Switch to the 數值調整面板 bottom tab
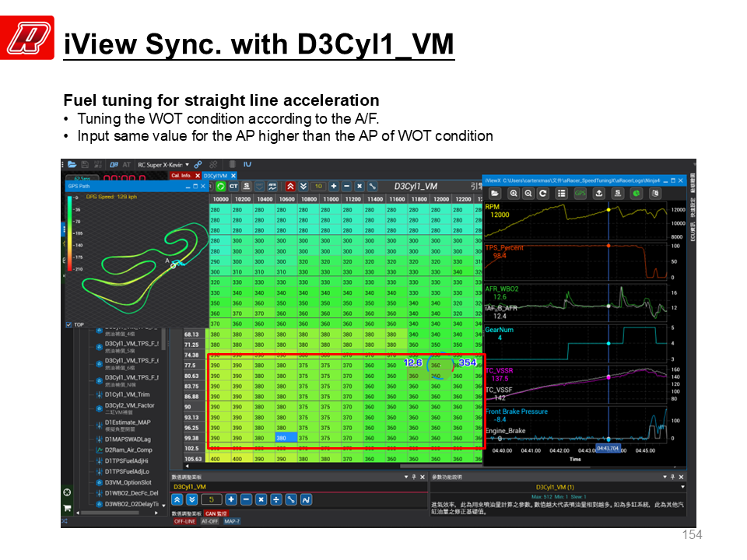747x560 pixels. [x=186, y=514]
